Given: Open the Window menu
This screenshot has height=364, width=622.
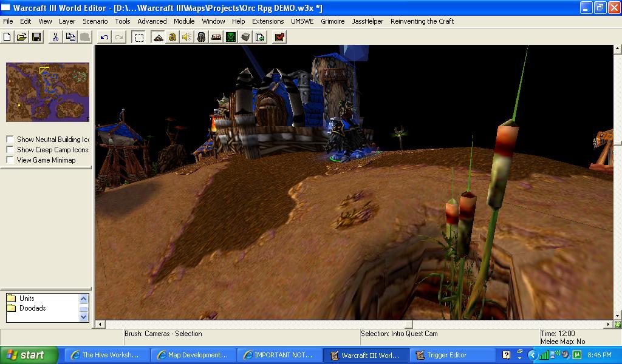Looking at the screenshot, I should 213,21.
